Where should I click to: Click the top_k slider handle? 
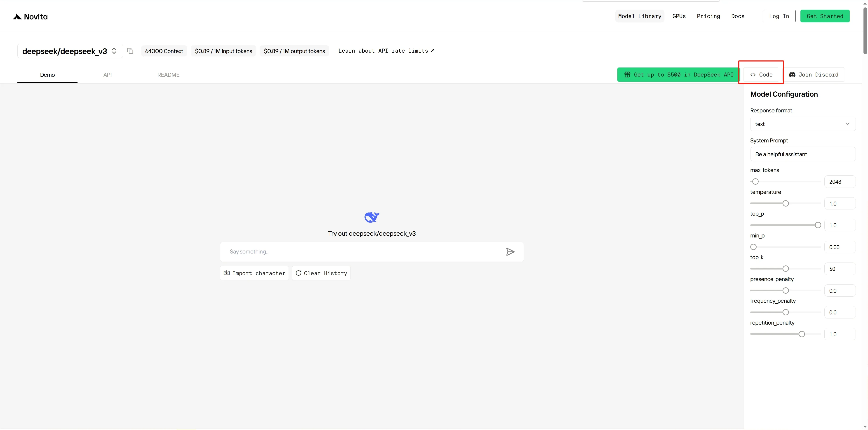786,269
